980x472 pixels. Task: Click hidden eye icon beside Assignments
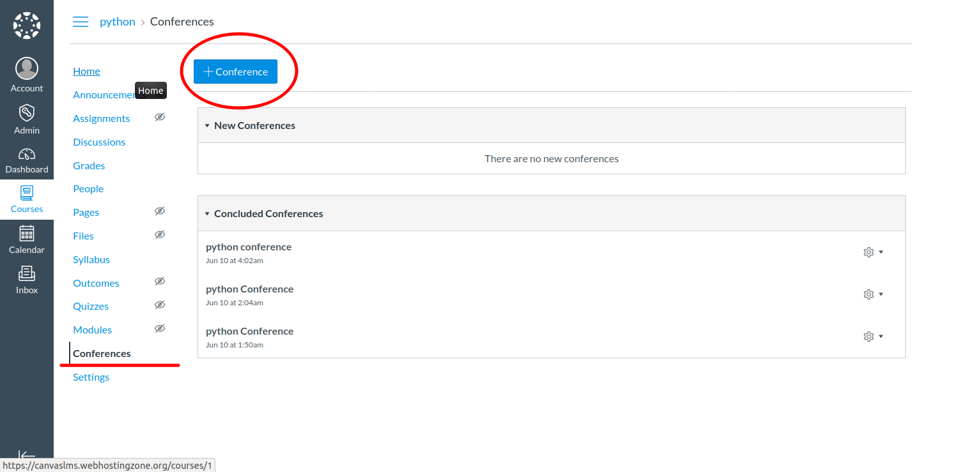click(160, 118)
